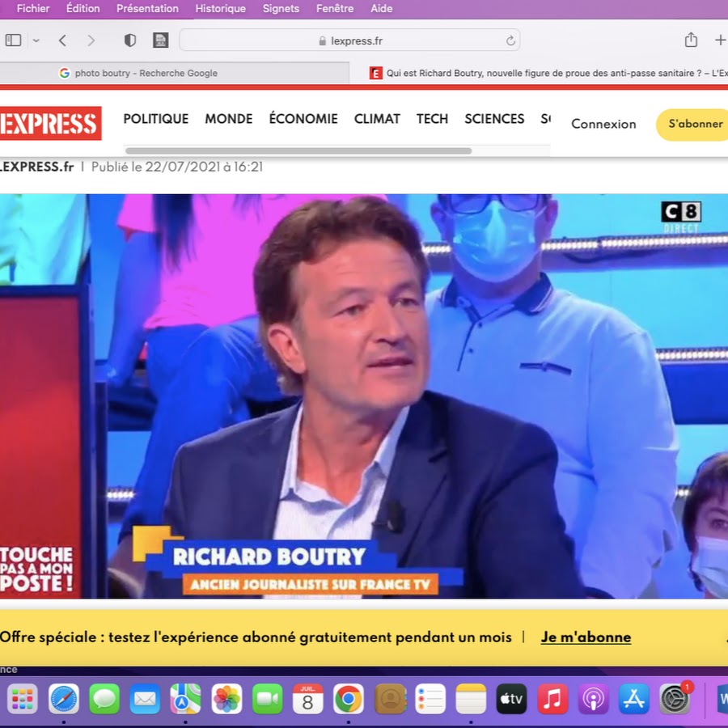Viewport: 728px width, 728px height.
Task: Open the Fenêtre menu
Action: (x=335, y=8)
